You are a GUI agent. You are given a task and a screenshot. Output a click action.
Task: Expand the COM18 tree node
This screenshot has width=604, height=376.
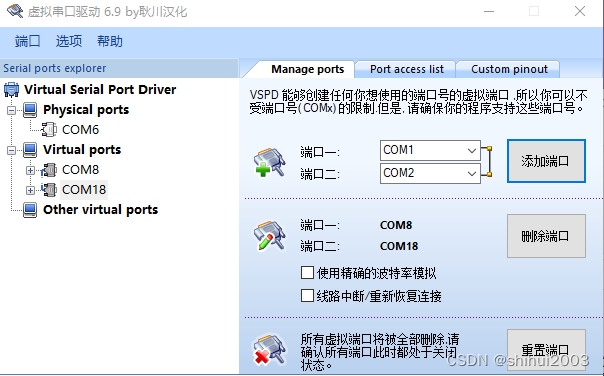pyautogui.click(x=30, y=190)
